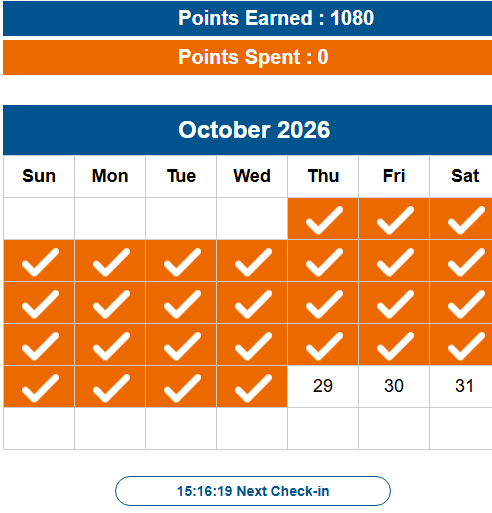Viewport: 492px width, 513px height.
Task: Click the checkmark on Wednesday October 28
Action: click(253, 388)
